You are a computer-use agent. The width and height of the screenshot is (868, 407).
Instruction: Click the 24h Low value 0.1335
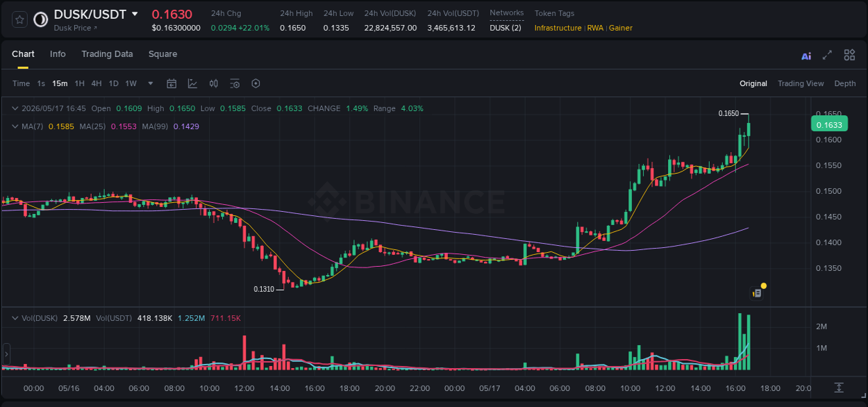pos(336,28)
